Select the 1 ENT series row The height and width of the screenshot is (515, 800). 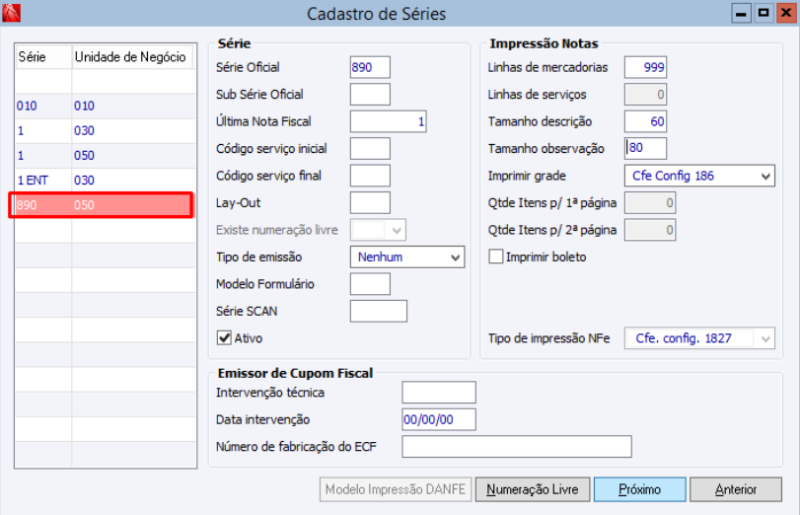tap(106, 180)
